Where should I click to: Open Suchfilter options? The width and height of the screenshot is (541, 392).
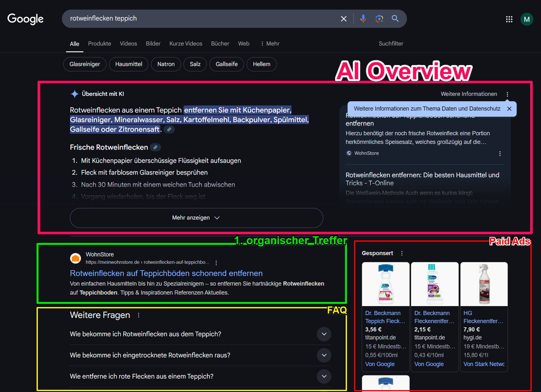click(x=391, y=44)
